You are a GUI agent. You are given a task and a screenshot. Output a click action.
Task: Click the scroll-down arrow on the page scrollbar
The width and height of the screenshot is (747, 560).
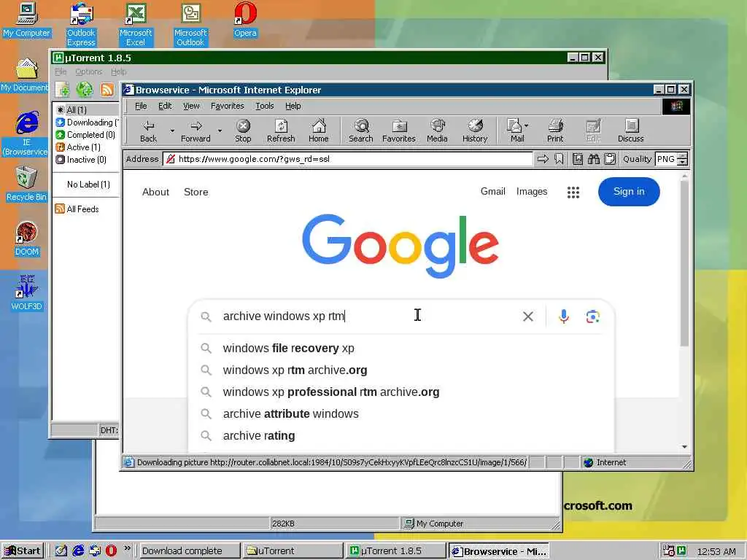[x=684, y=447]
